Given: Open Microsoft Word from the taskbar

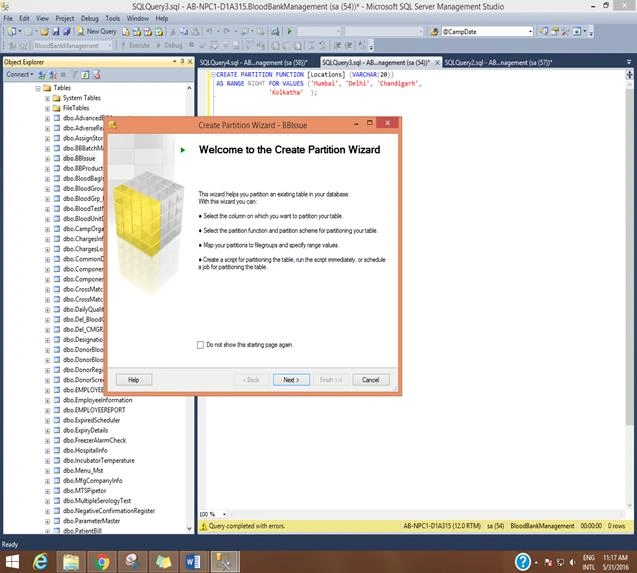Looking at the screenshot, I should [193, 562].
